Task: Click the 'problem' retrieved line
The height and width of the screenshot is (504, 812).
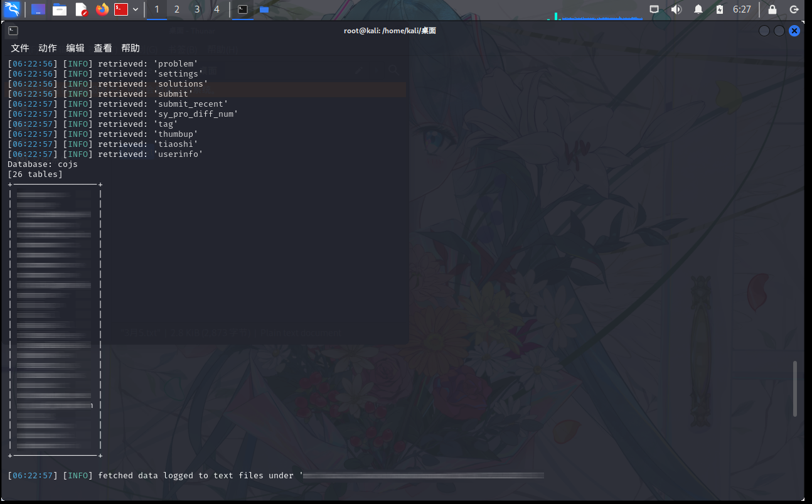Action: coord(103,63)
